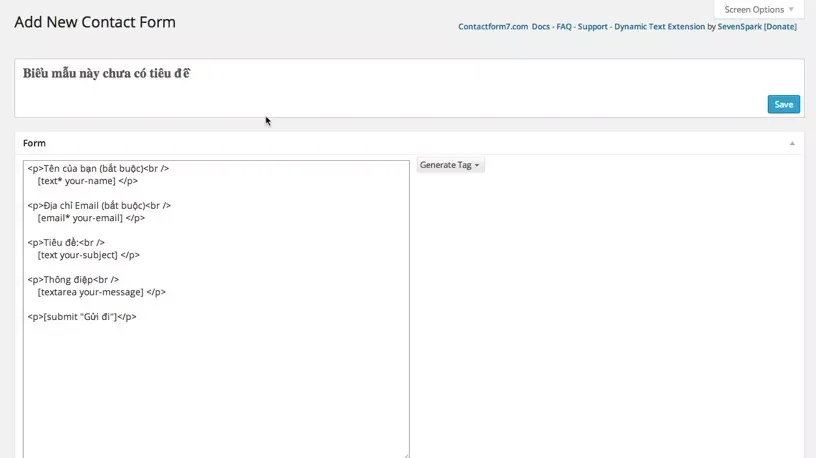Place cursor on the submit "Gửi đi" line
The width and height of the screenshot is (816, 458).
click(x=82, y=317)
